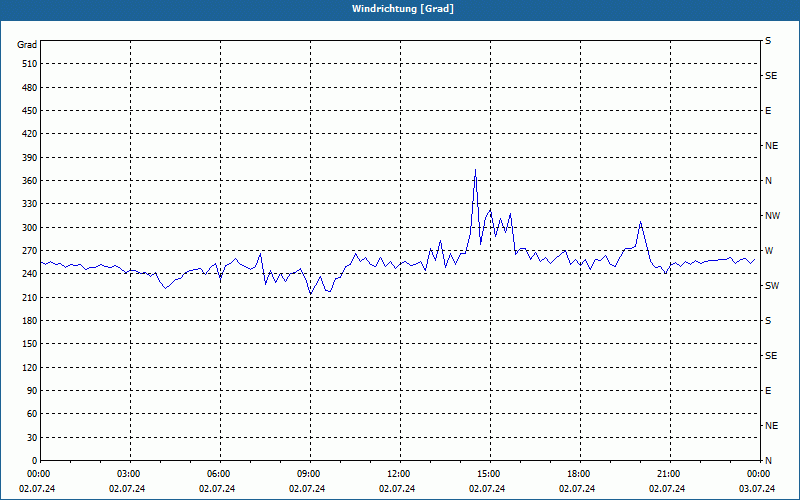The height and width of the screenshot is (500, 800).
Task: Click the 03:00 time label
Action: pyautogui.click(x=130, y=474)
